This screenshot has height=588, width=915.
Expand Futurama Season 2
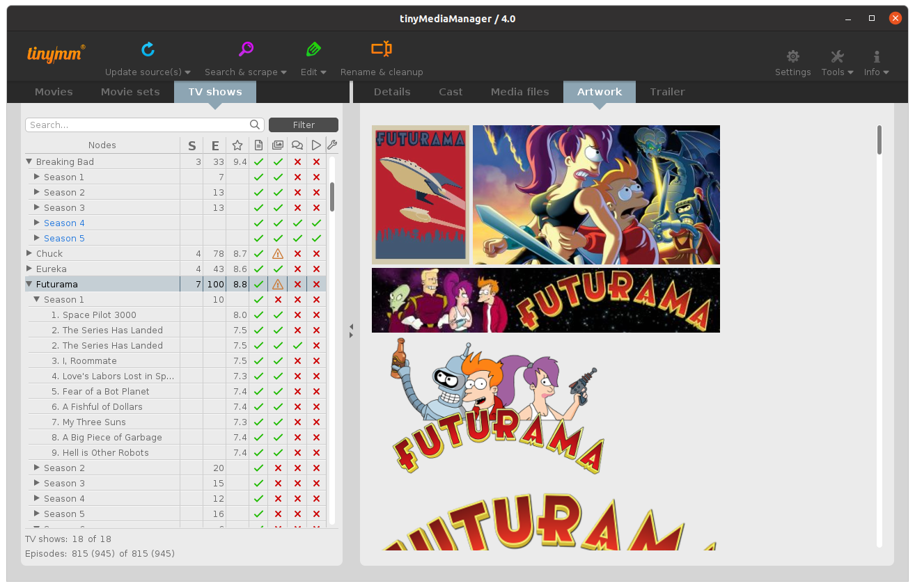tap(37, 468)
